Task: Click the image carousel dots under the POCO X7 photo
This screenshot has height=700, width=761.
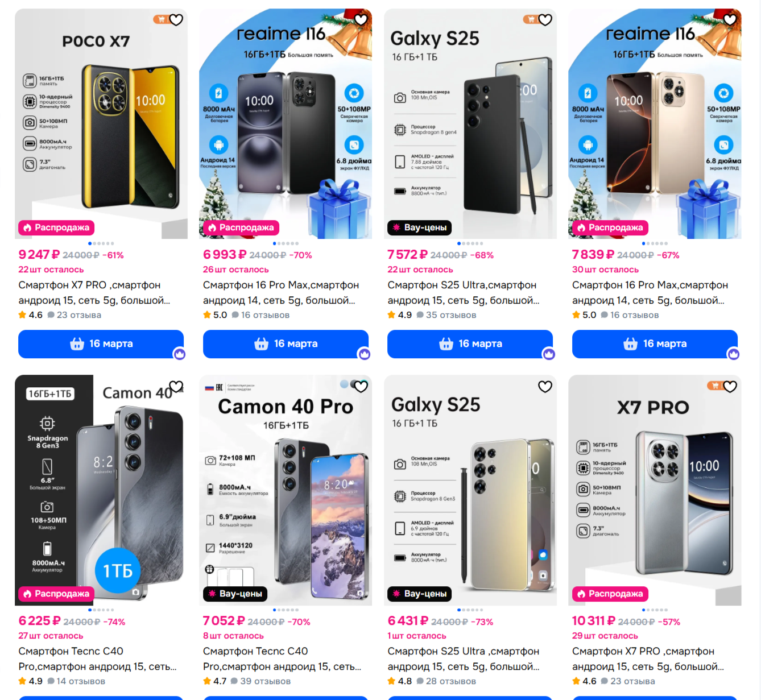Action: (x=101, y=243)
